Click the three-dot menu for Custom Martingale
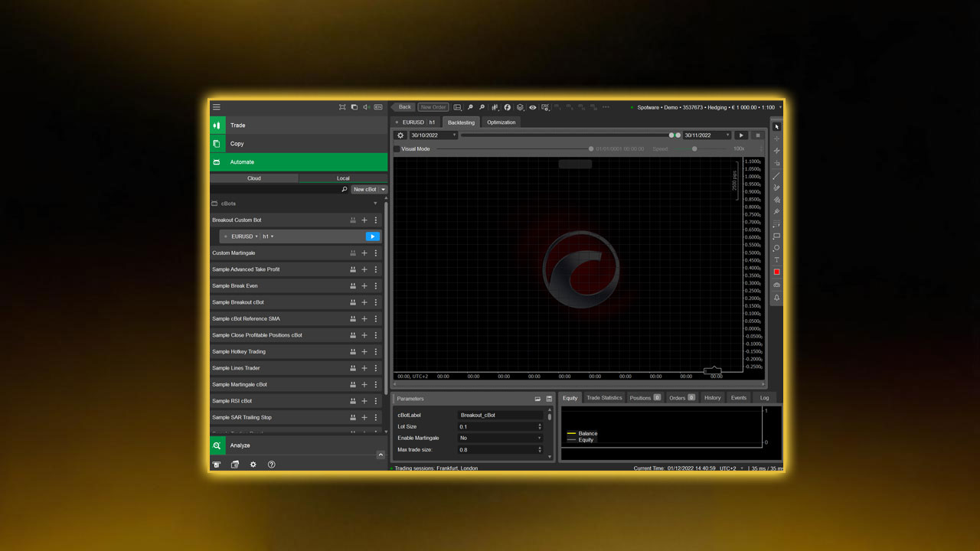Screen dimensions: 980x551 (x=376, y=253)
